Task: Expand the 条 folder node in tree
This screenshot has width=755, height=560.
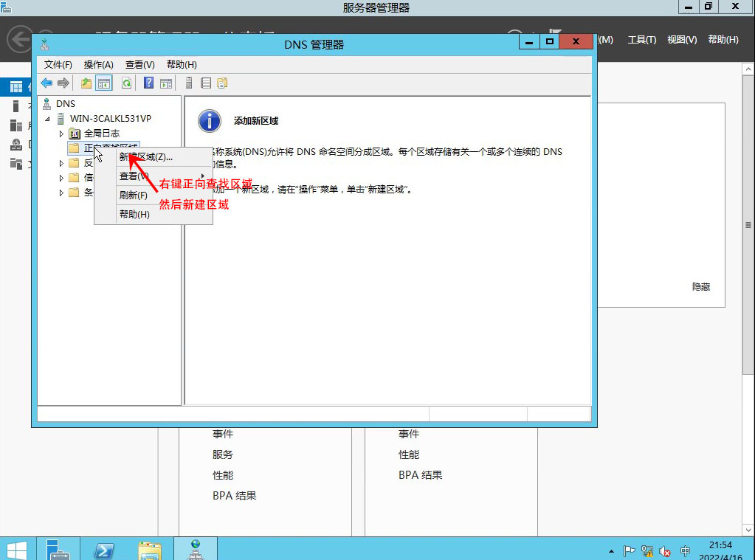Action: 61,193
